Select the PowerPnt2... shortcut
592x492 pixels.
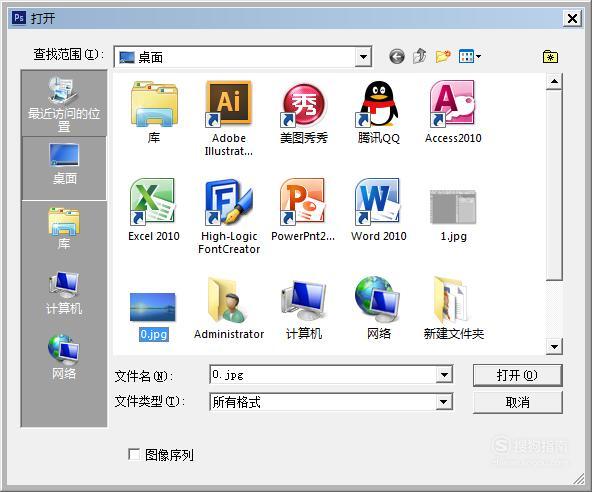pyautogui.click(x=303, y=210)
